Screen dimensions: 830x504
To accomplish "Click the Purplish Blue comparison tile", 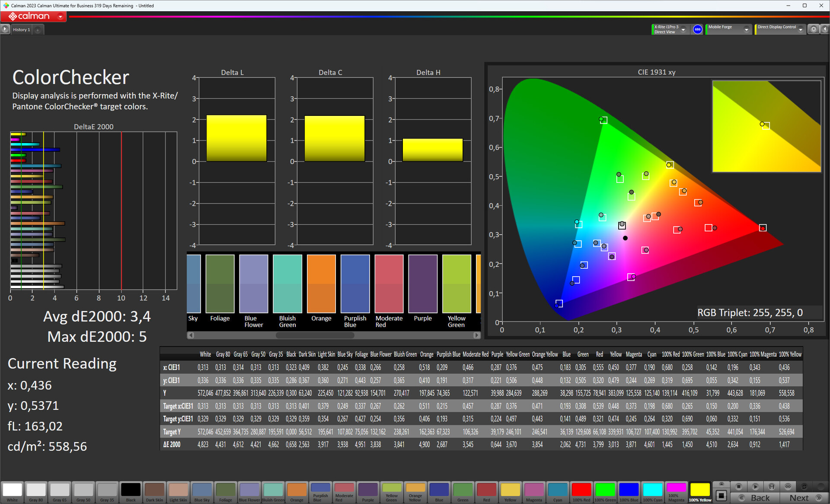I will point(355,284).
